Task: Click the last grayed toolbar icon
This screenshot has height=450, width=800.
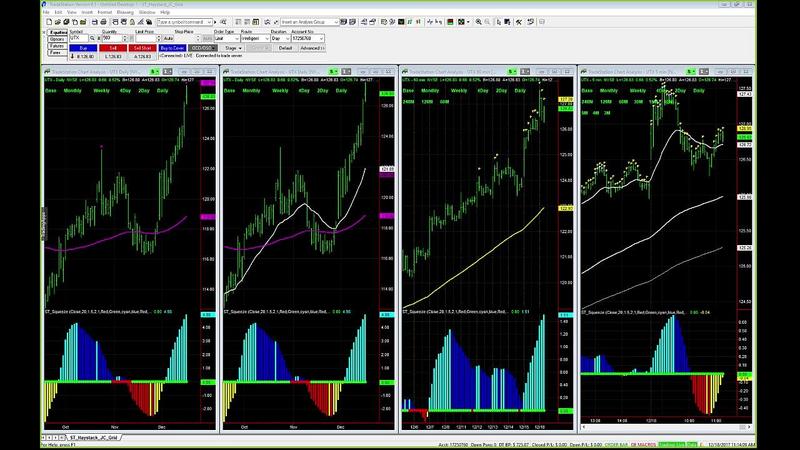Action: [x=542, y=22]
